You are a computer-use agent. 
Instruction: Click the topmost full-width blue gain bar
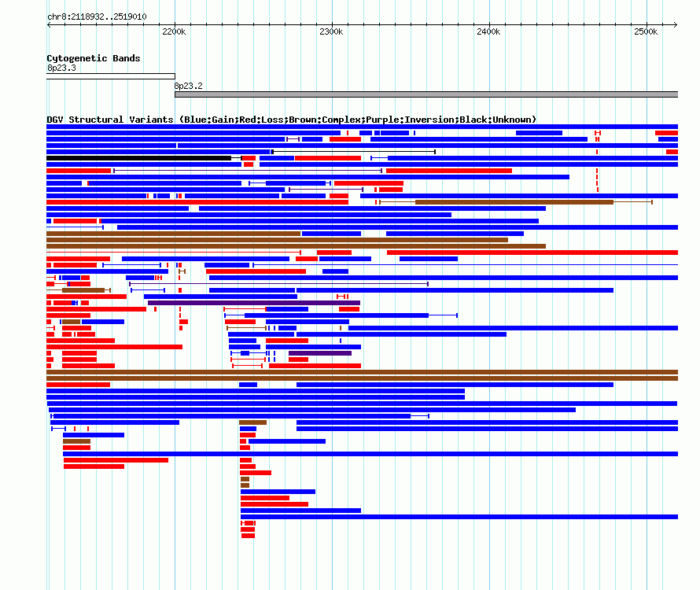362,127
